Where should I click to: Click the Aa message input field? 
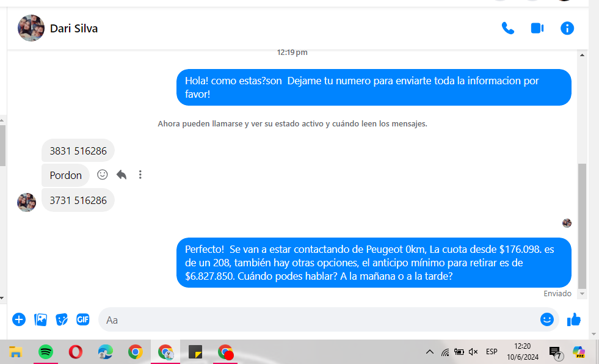coord(318,319)
